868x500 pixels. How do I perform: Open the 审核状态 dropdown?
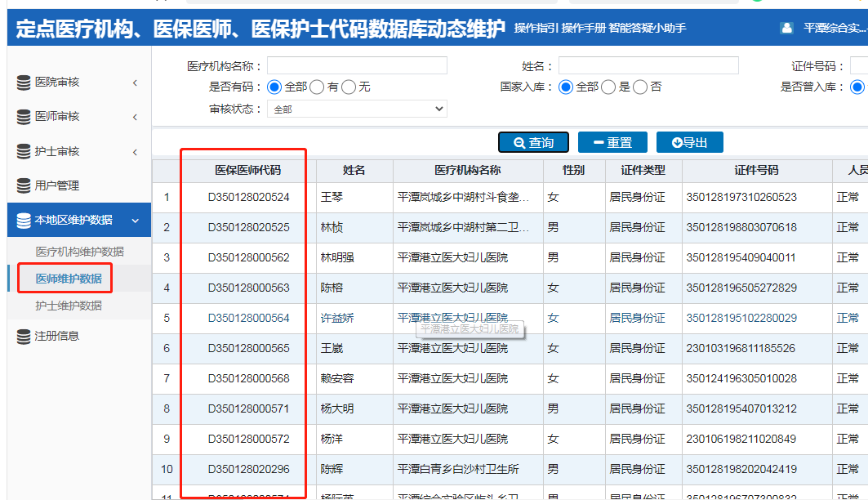coord(357,109)
